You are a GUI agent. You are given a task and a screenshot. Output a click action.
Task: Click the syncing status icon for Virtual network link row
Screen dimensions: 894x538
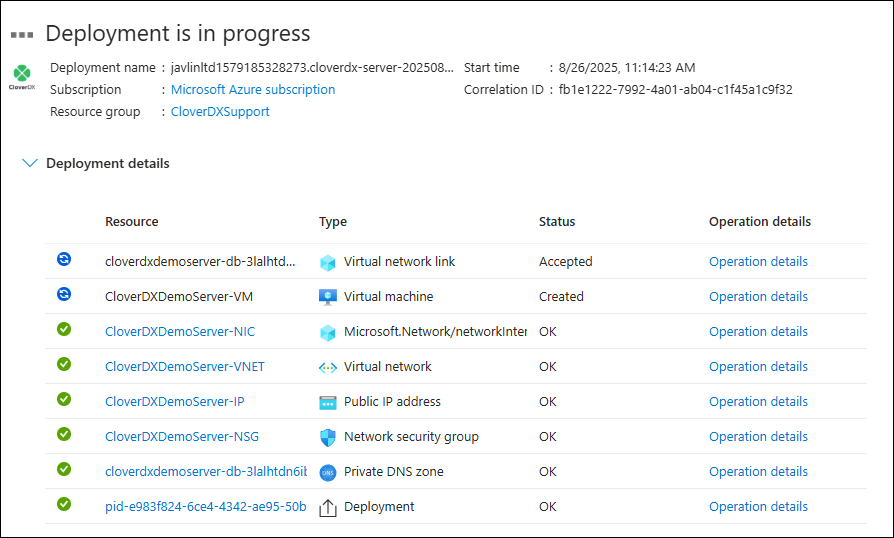tap(64, 259)
